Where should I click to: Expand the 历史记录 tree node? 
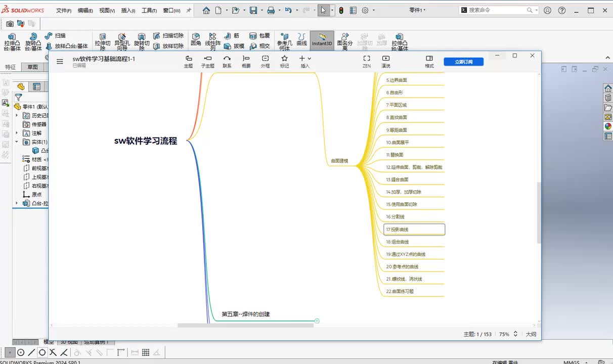pyautogui.click(x=17, y=115)
